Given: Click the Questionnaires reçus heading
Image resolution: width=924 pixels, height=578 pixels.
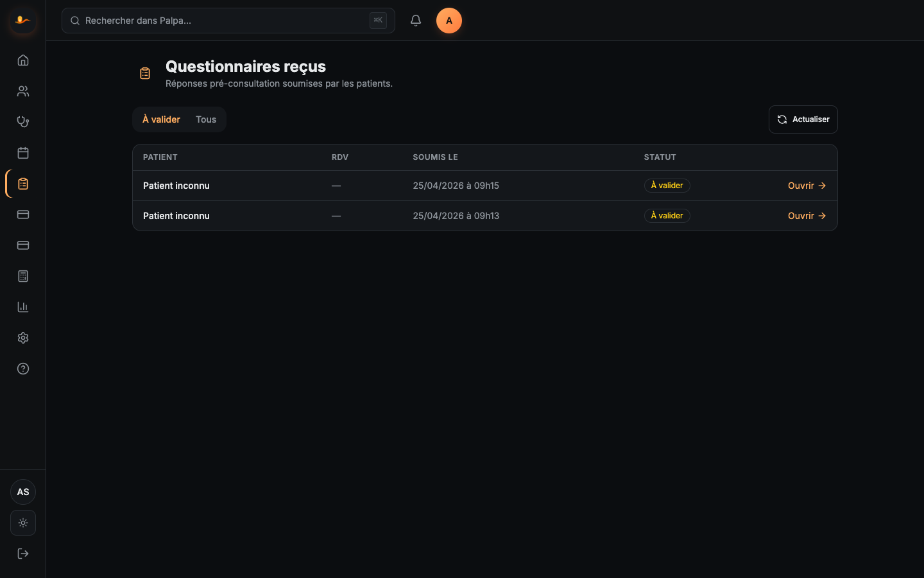Looking at the screenshot, I should 246,67.
